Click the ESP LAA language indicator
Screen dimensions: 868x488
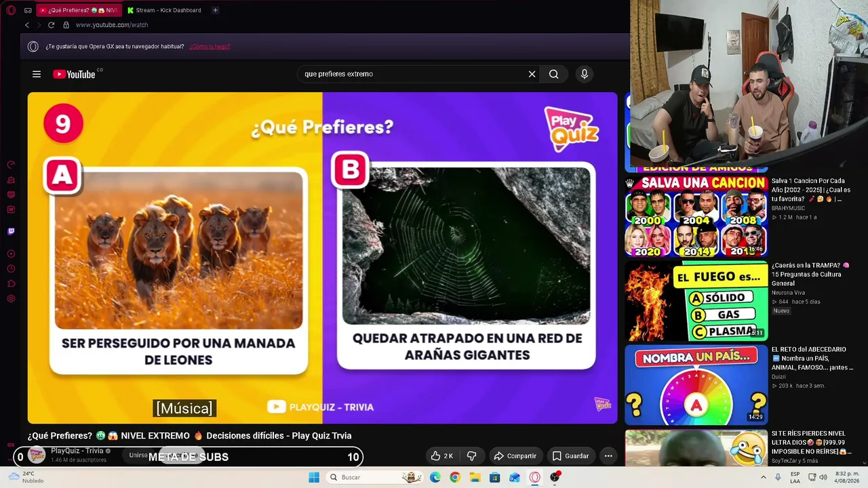795,477
